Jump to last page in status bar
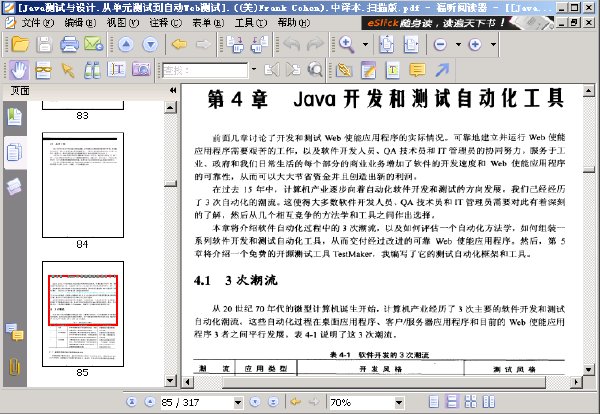600x414 pixels. [273, 402]
